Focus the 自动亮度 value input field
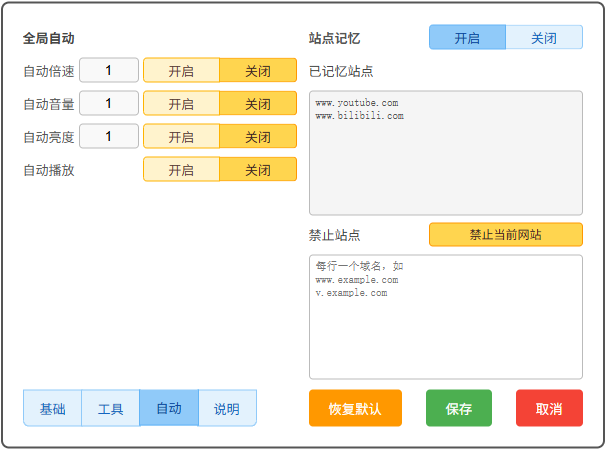 (109, 136)
